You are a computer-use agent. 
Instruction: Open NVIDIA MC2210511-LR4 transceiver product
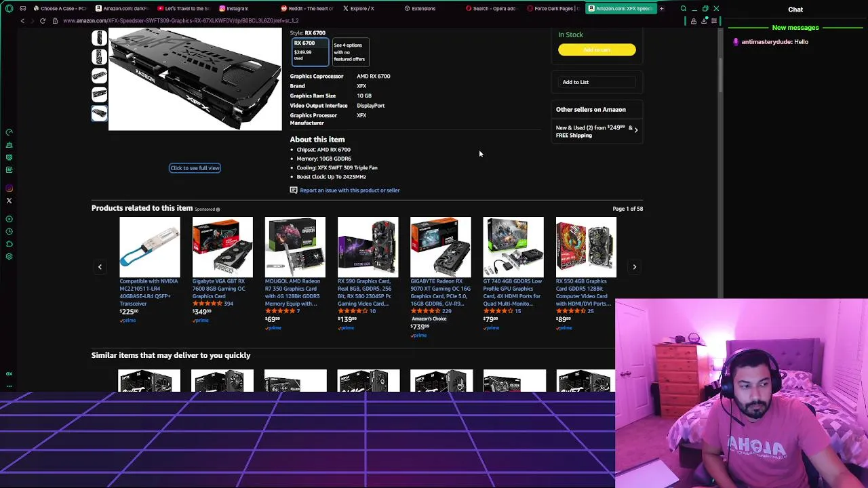pyautogui.click(x=149, y=292)
